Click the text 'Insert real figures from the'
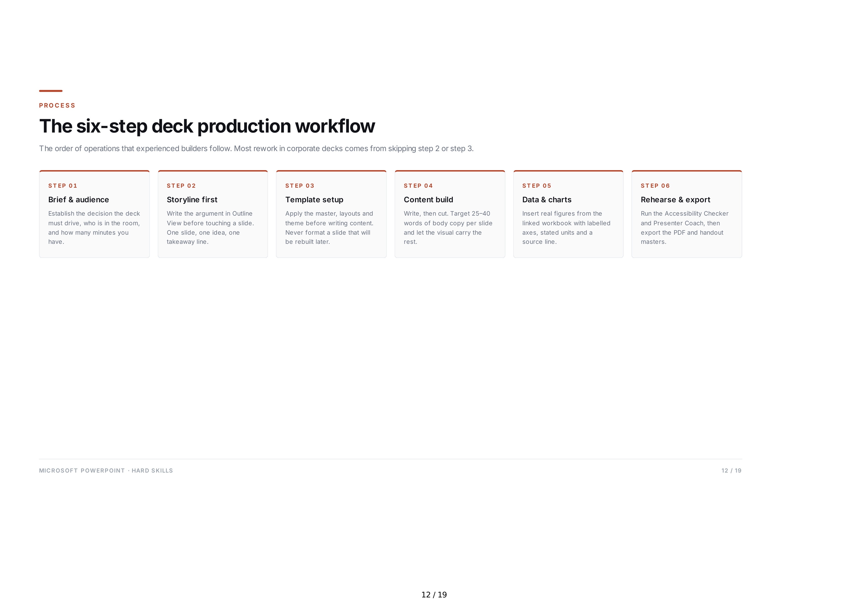This screenshot has height=614, width=868. 562,214
